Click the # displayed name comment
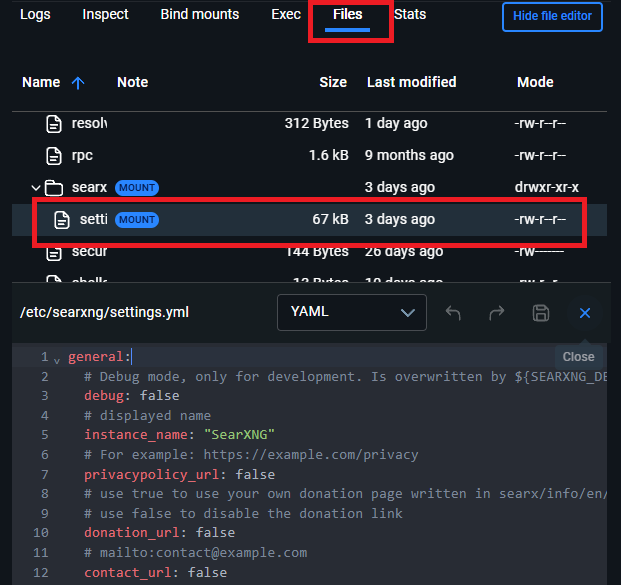 (x=147, y=415)
